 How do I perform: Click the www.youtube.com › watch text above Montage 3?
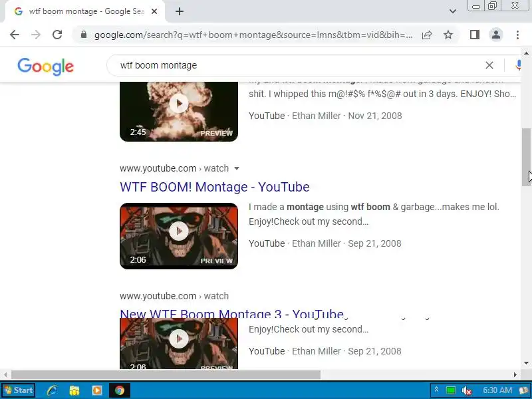174,296
